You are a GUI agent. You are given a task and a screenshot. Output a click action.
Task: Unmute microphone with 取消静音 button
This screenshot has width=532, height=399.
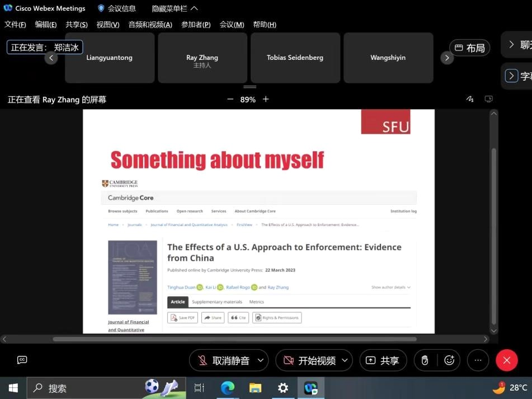(224, 360)
